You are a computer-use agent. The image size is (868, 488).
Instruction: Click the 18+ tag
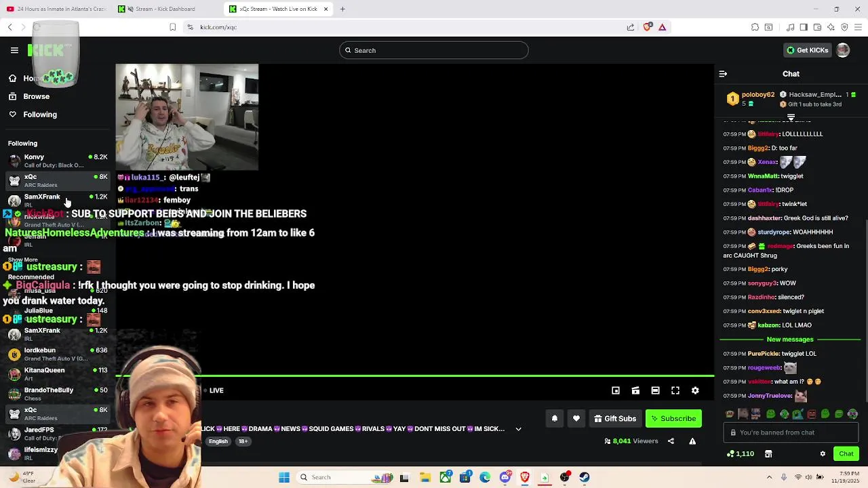click(243, 441)
